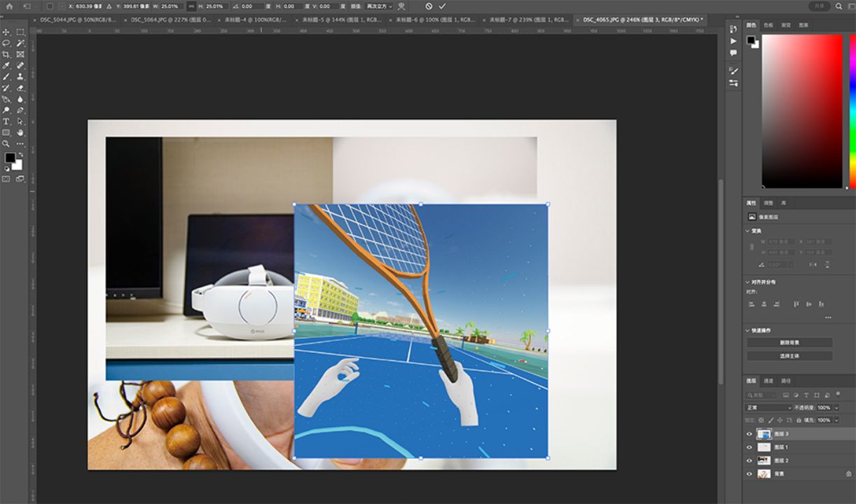Switch to the 通道 tab

(768, 381)
